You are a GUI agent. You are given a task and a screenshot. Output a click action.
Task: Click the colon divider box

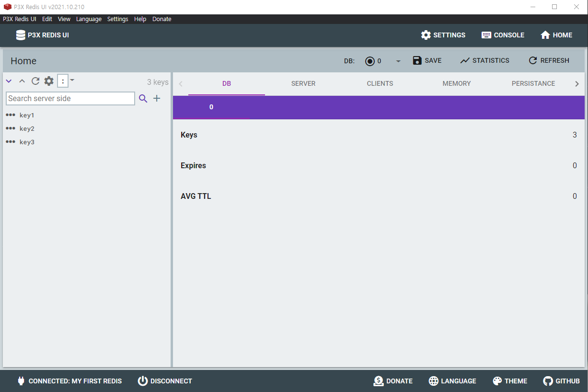[x=63, y=81]
